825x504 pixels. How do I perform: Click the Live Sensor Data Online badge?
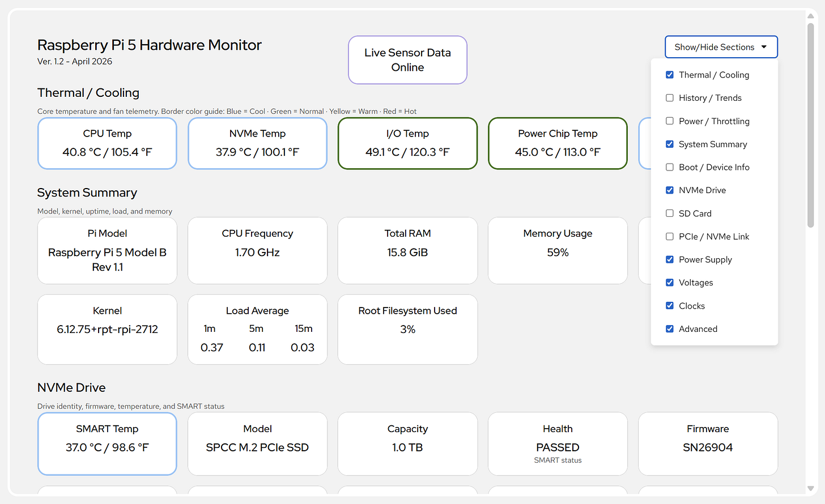click(407, 60)
